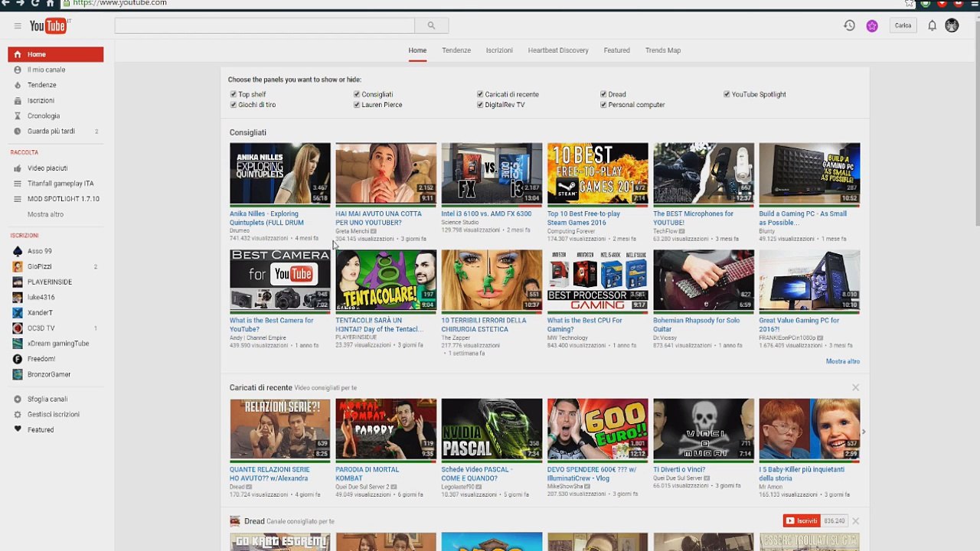Click the purple star extension icon

click(x=872, y=26)
